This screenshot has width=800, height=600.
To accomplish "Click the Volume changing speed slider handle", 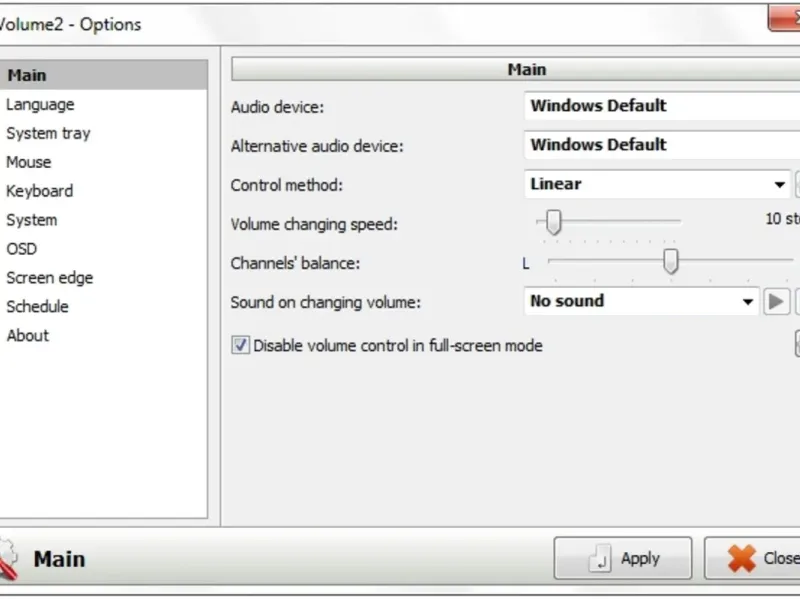I will click(554, 222).
